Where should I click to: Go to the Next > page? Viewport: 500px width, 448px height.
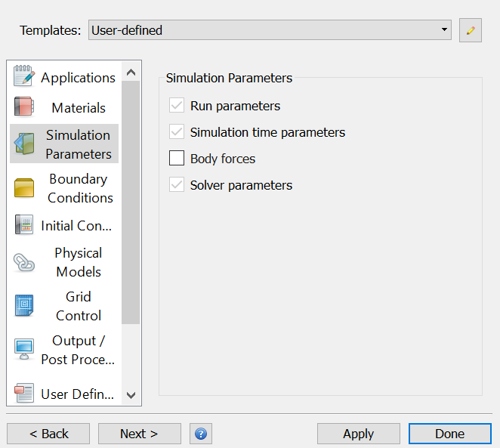click(x=140, y=434)
